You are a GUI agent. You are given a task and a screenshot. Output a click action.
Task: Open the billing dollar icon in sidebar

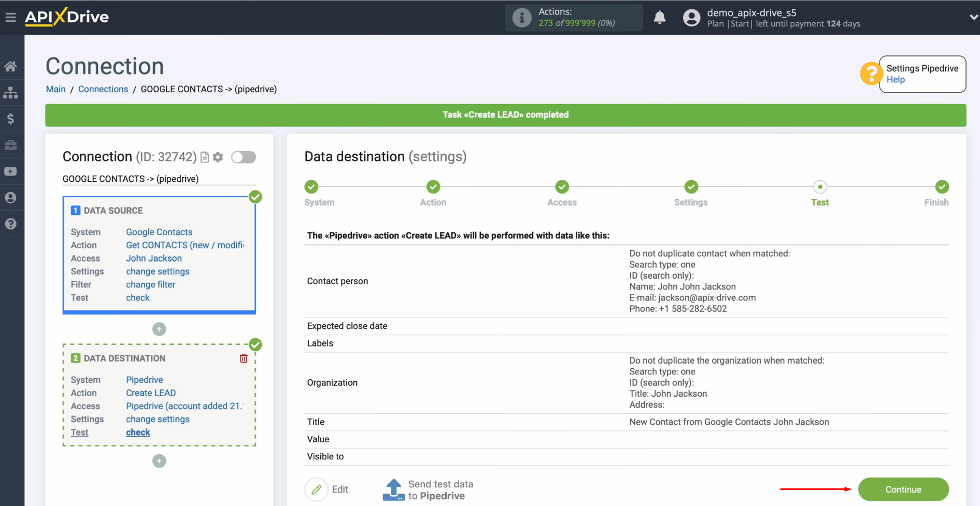(11, 119)
